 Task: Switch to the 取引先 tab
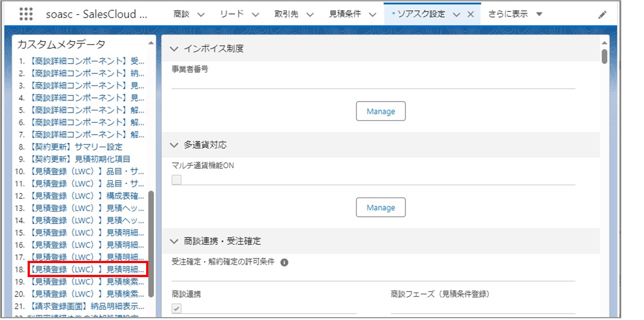(x=286, y=14)
